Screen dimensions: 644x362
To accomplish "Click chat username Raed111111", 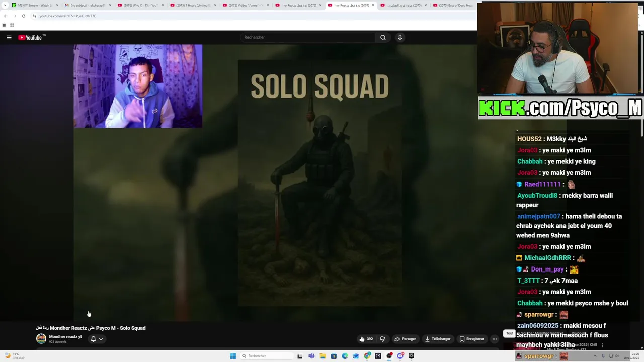I will pyautogui.click(x=542, y=184).
